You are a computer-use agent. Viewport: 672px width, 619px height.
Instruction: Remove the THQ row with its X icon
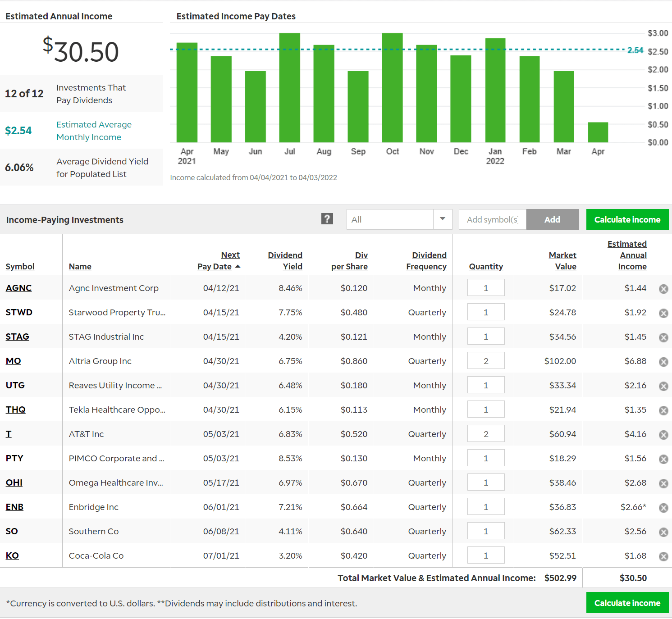(x=663, y=410)
